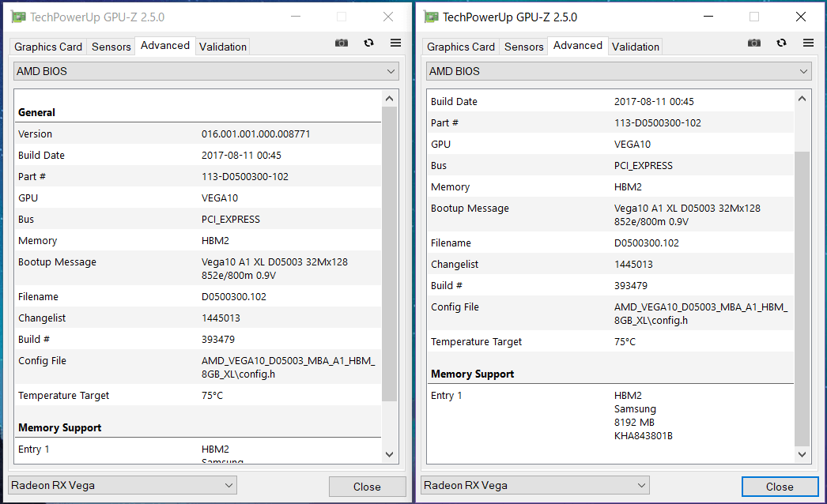Image resolution: width=827 pixels, height=504 pixels.
Task: Click scroll down arrow in left window list
Action: pos(389,454)
